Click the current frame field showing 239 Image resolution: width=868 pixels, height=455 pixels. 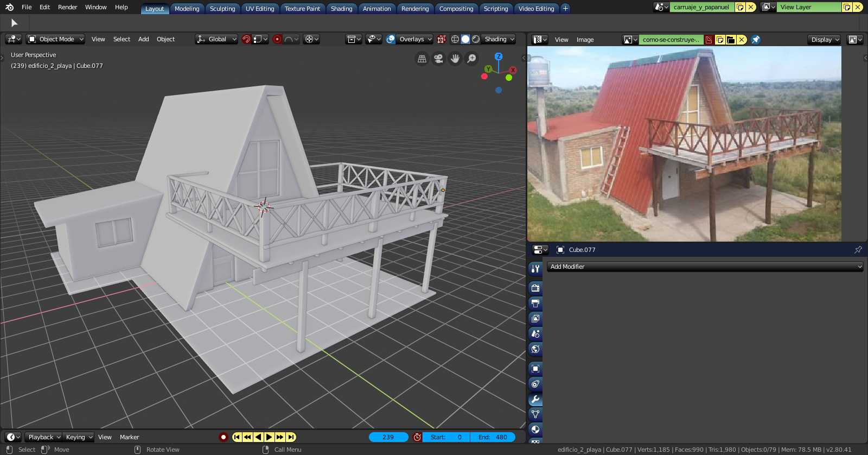point(388,437)
